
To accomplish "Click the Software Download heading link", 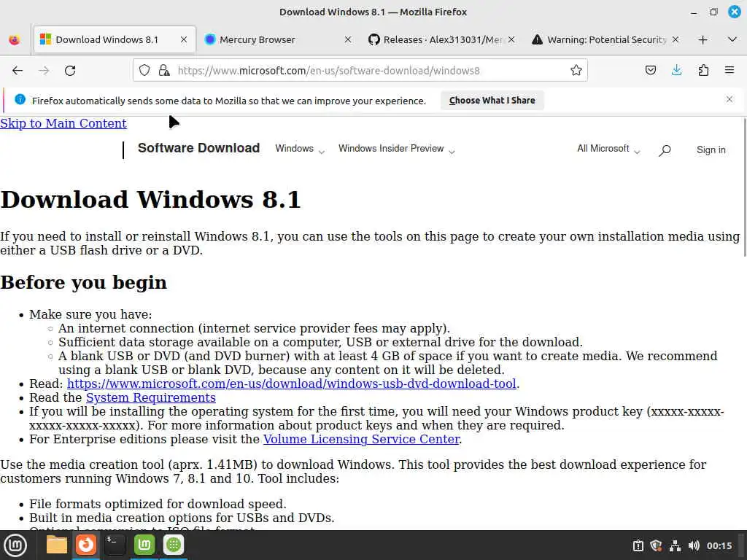I will coord(198,148).
